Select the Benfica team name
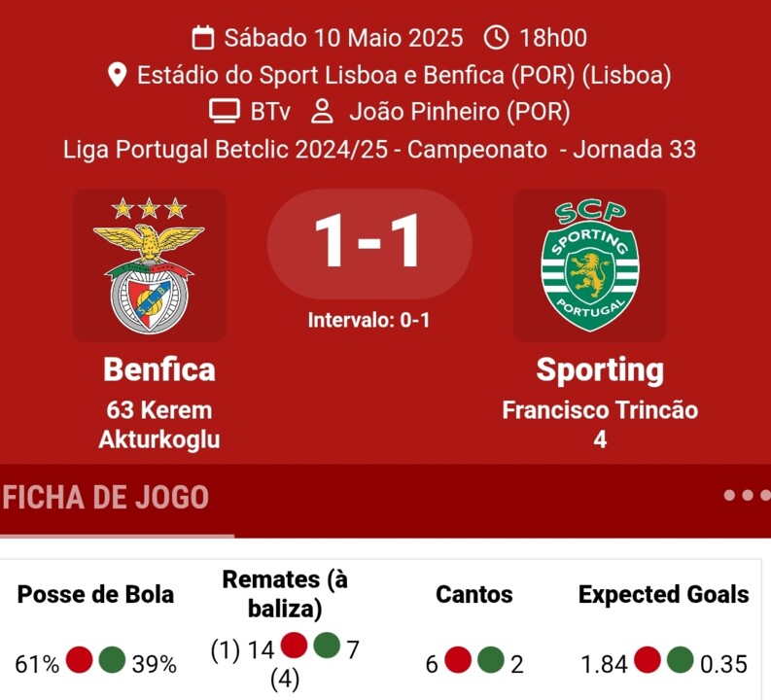The height and width of the screenshot is (700, 771). (x=159, y=369)
